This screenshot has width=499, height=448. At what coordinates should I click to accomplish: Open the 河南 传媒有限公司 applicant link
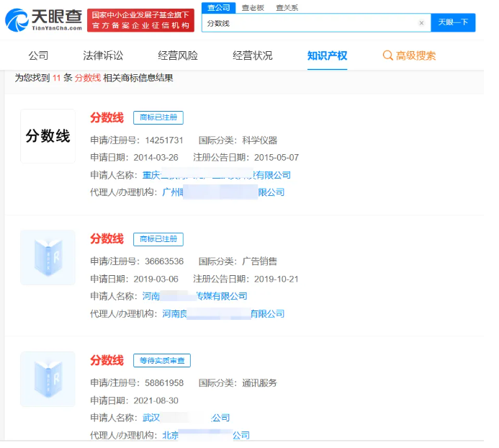click(194, 296)
